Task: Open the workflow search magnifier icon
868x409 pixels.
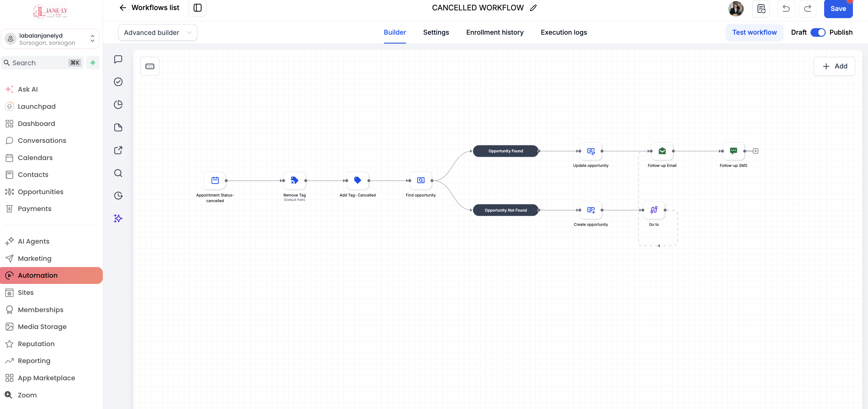Action: pos(118,173)
